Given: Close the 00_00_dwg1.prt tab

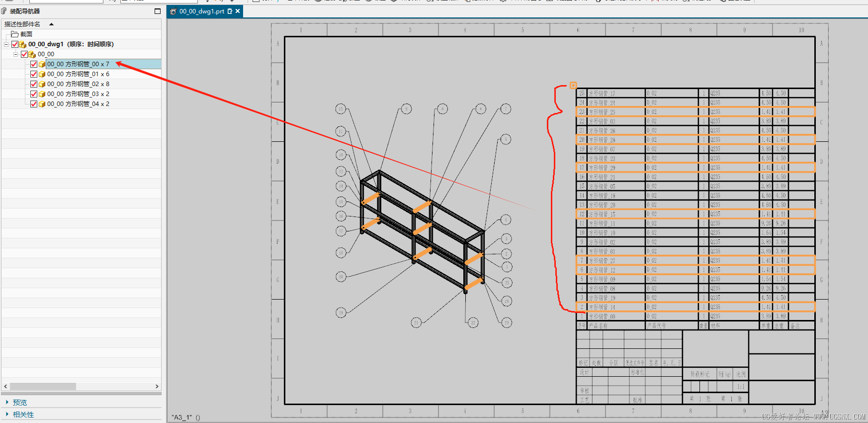Looking at the screenshot, I should 238,11.
